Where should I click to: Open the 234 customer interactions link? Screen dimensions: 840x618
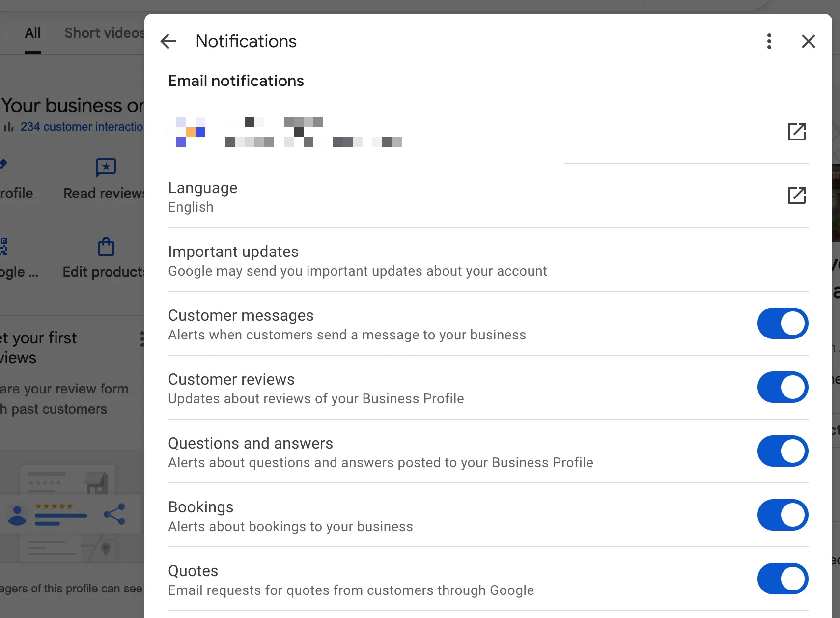click(x=82, y=127)
